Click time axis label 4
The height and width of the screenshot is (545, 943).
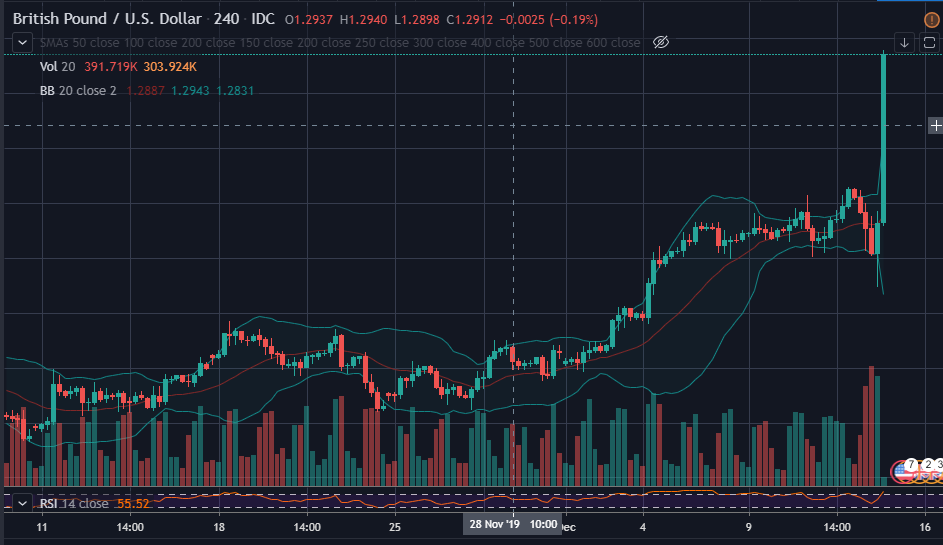643,527
